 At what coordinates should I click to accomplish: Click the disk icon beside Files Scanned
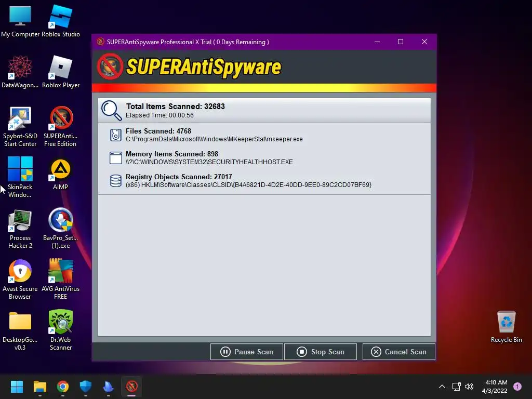[x=116, y=135]
